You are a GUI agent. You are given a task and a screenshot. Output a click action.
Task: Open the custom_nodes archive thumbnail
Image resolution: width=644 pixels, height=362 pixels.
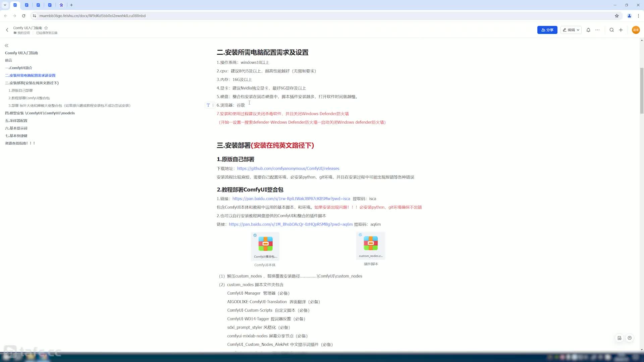coord(371,246)
